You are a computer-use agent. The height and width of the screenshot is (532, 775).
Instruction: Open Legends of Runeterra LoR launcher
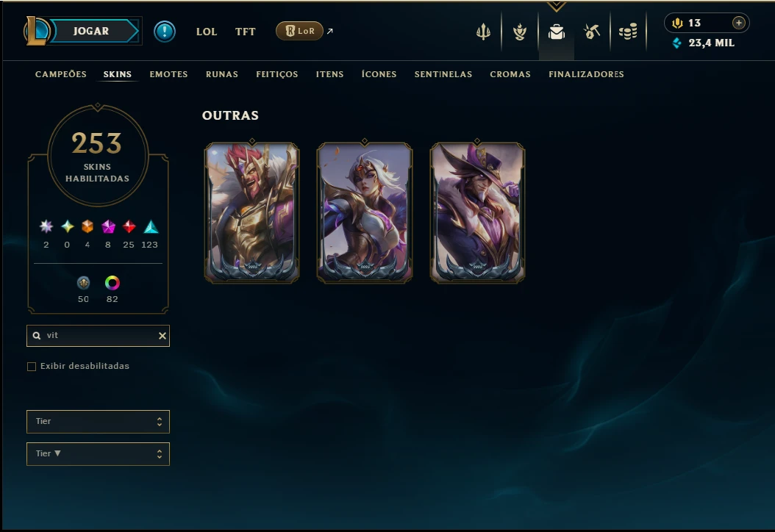299,31
